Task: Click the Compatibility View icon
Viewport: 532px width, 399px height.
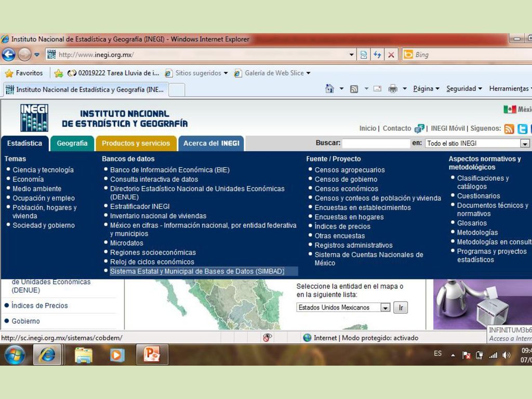Action: (363, 55)
